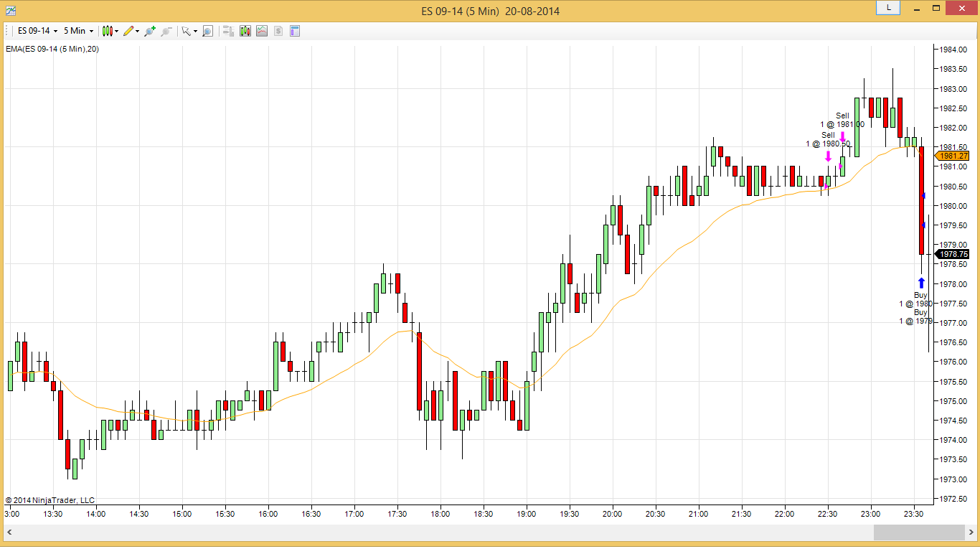Screen dimensions: 980x549
Task: Click the horizontal scrollbar thumb
Action: coord(919,532)
